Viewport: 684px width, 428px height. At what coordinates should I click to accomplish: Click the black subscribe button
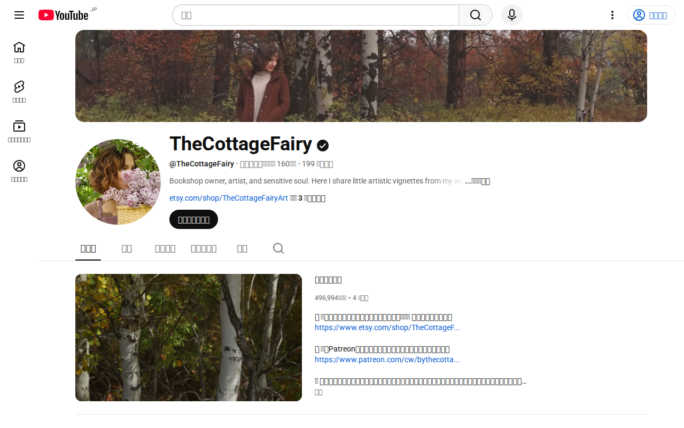pyautogui.click(x=194, y=219)
